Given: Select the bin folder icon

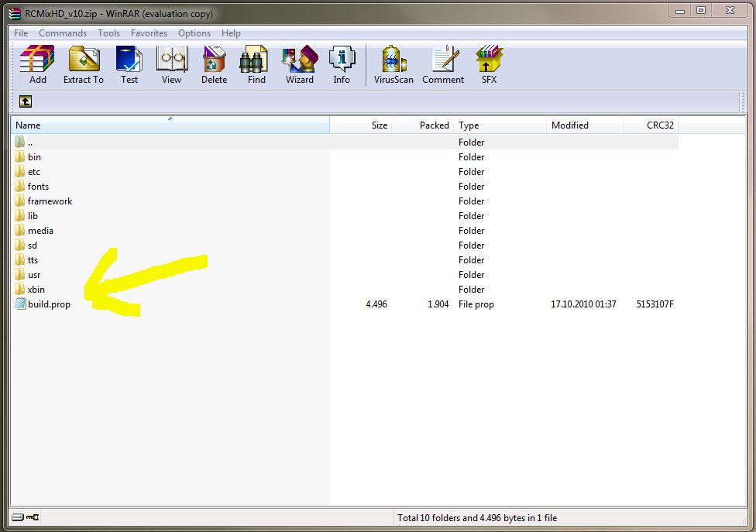Looking at the screenshot, I should pyautogui.click(x=20, y=156).
